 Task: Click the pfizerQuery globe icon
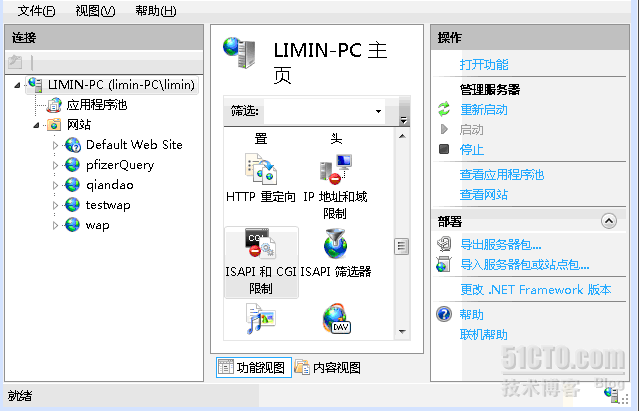(73, 165)
